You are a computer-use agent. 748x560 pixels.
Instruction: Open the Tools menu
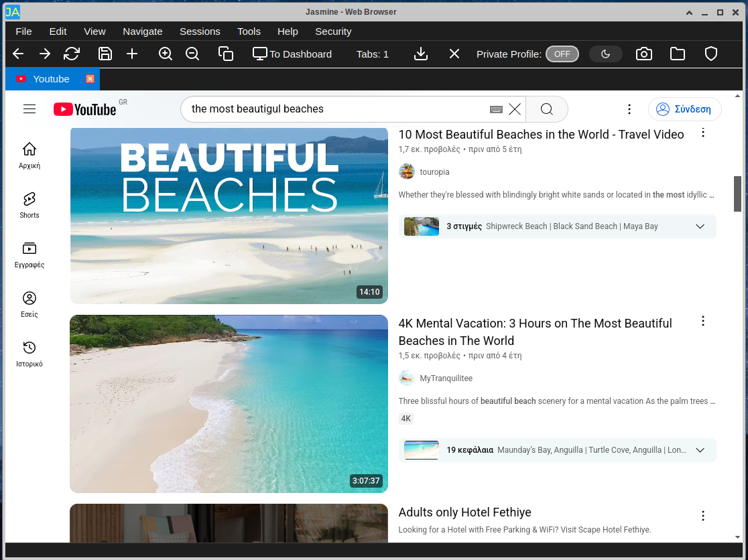point(249,31)
